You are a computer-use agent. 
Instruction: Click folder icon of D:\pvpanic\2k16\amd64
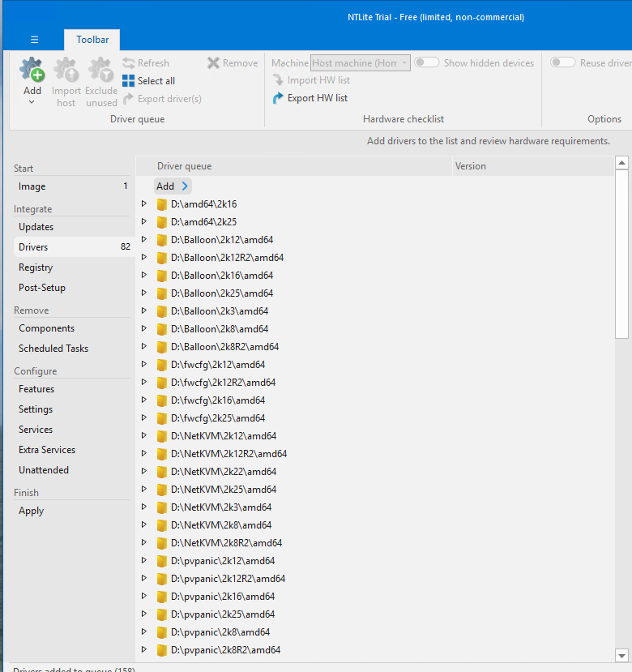(x=161, y=597)
